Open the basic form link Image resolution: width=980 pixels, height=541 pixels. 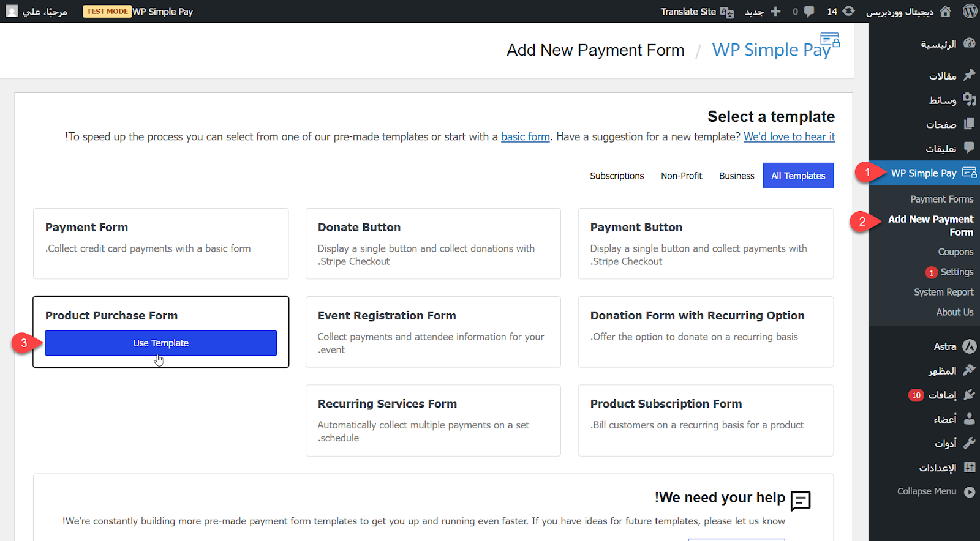(525, 136)
